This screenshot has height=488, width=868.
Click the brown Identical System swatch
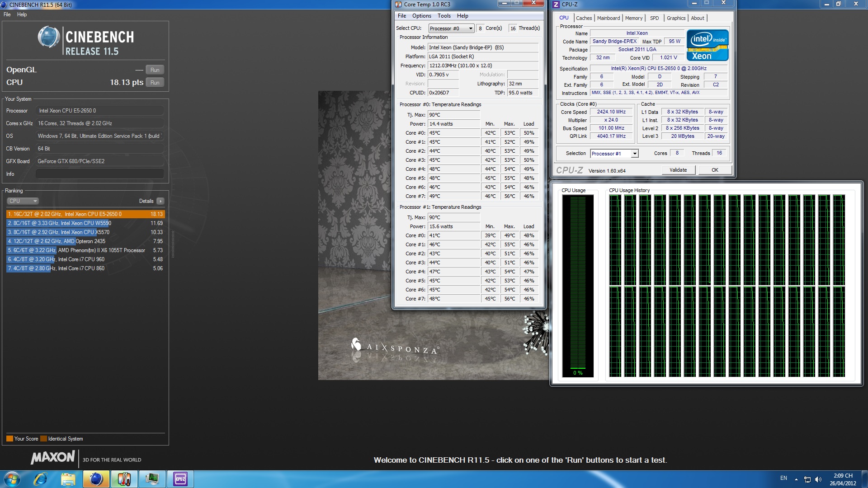click(43, 439)
